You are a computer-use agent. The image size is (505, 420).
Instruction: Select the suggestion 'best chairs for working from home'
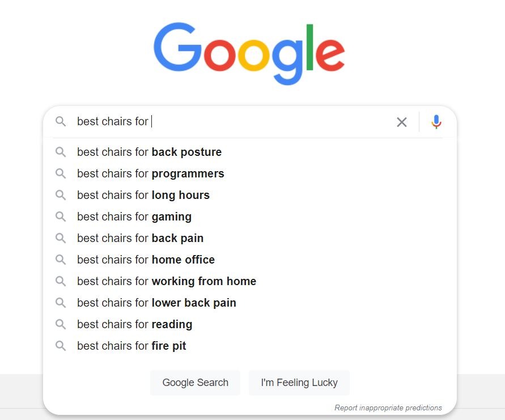click(167, 281)
